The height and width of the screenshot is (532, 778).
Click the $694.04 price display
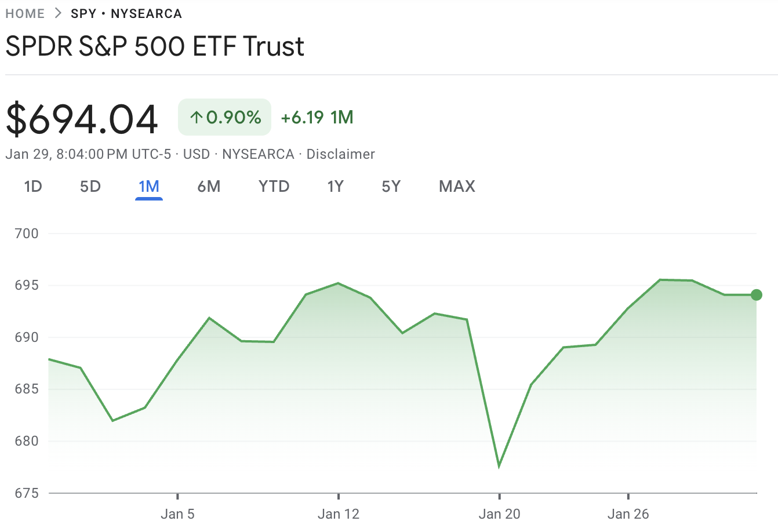(x=81, y=117)
